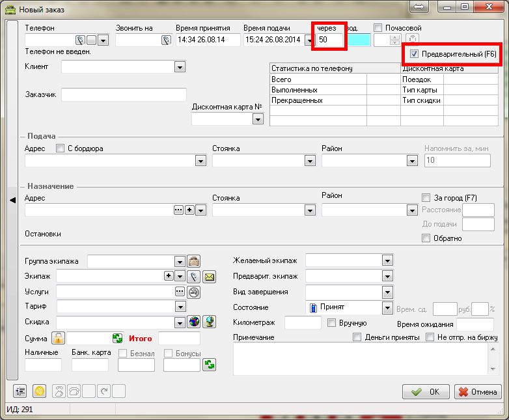Click the no-smoking icon next to Услуги
The height and width of the screenshot is (420, 509).
coord(194,292)
